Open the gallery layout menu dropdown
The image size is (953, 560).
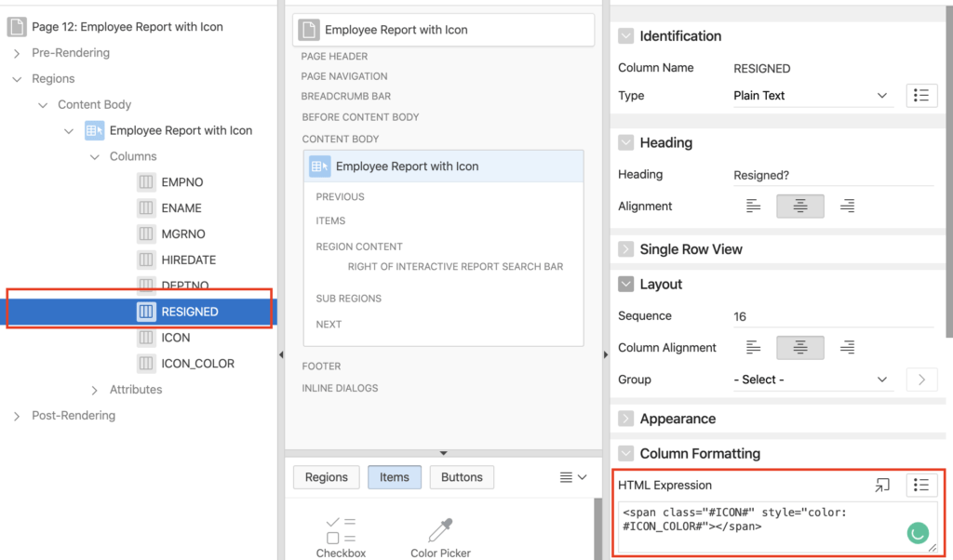[572, 477]
